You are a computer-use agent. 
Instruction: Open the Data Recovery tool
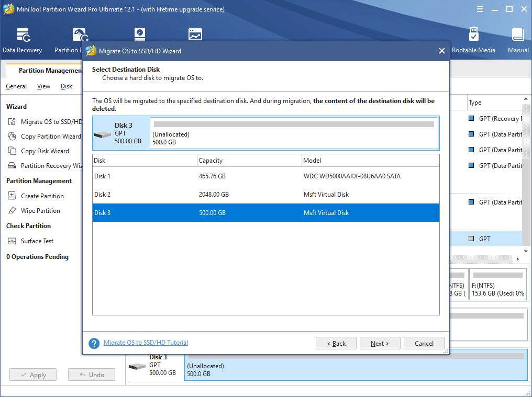click(23, 41)
